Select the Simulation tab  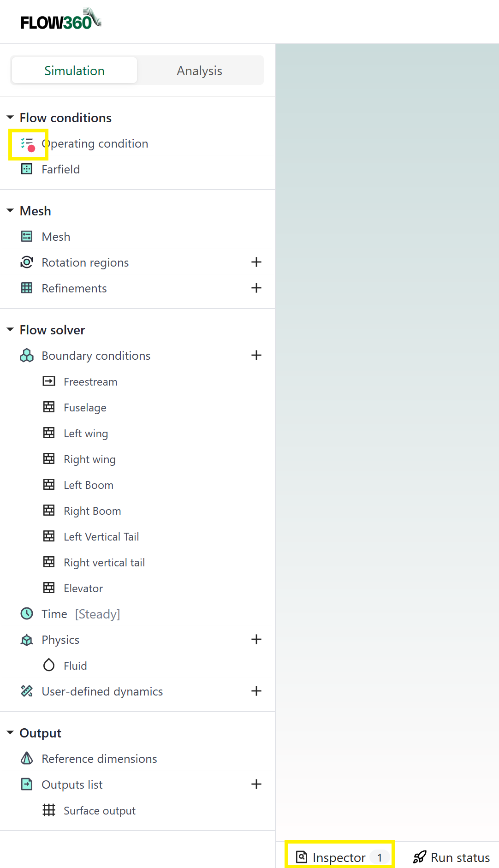tap(74, 71)
